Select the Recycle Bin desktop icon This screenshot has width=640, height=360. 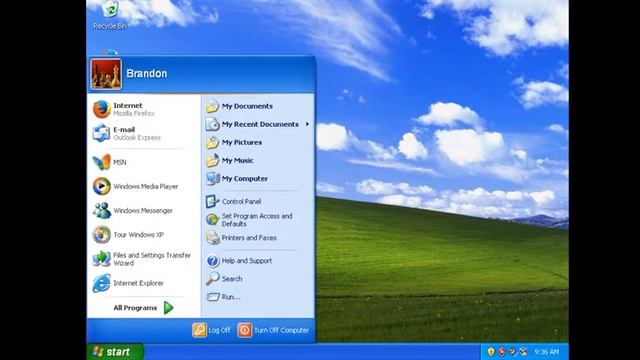pyautogui.click(x=110, y=16)
